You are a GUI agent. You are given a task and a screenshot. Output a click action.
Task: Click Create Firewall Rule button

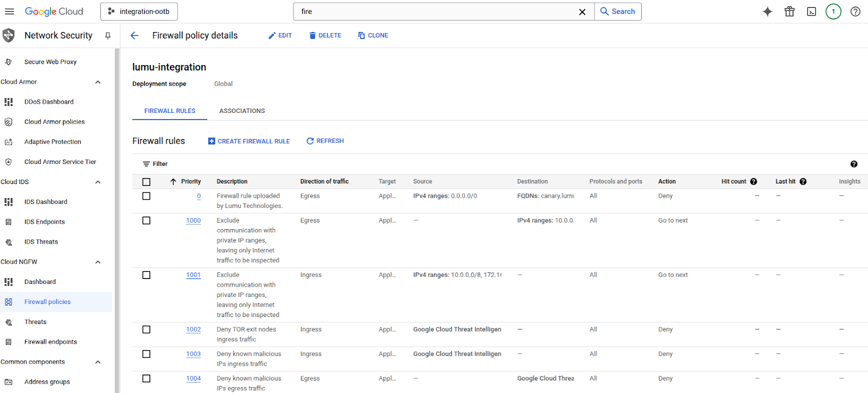click(x=249, y=141)
